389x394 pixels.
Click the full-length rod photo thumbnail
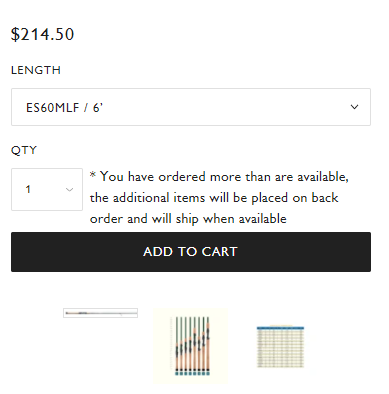pyautogui.click(x=100, y=313)
